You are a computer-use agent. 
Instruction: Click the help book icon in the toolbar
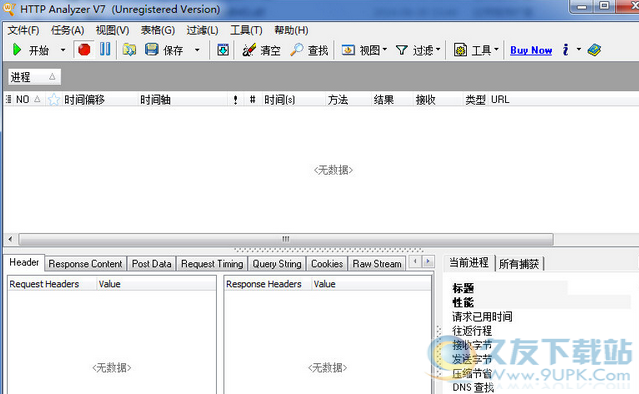pos(594,50)
